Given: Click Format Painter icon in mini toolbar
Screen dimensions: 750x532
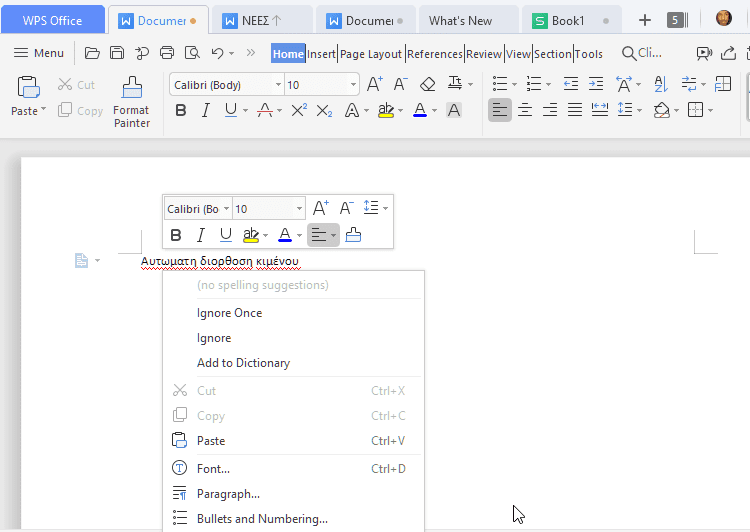Looking at the screenshot, I should coord(353,235).
